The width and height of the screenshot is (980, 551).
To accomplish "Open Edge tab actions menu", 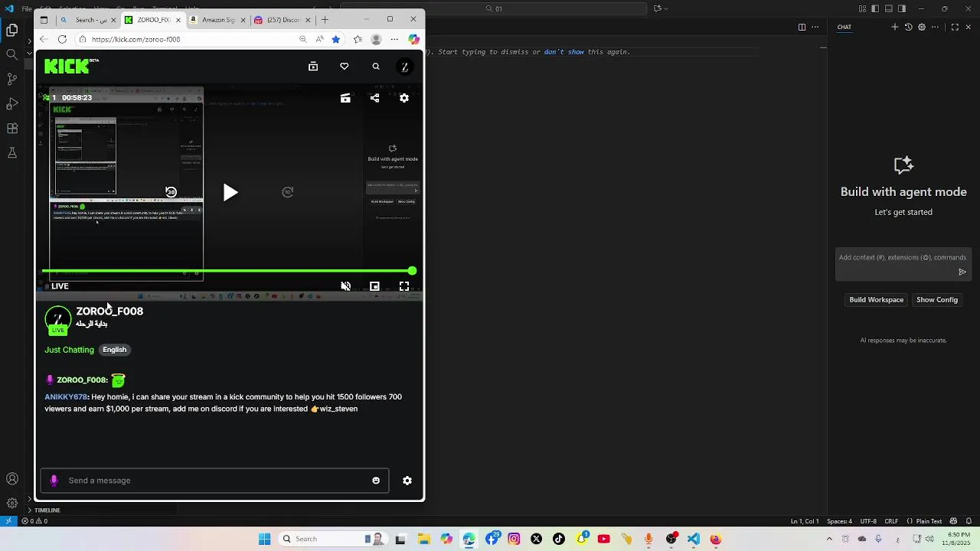I will click(44, 20).
